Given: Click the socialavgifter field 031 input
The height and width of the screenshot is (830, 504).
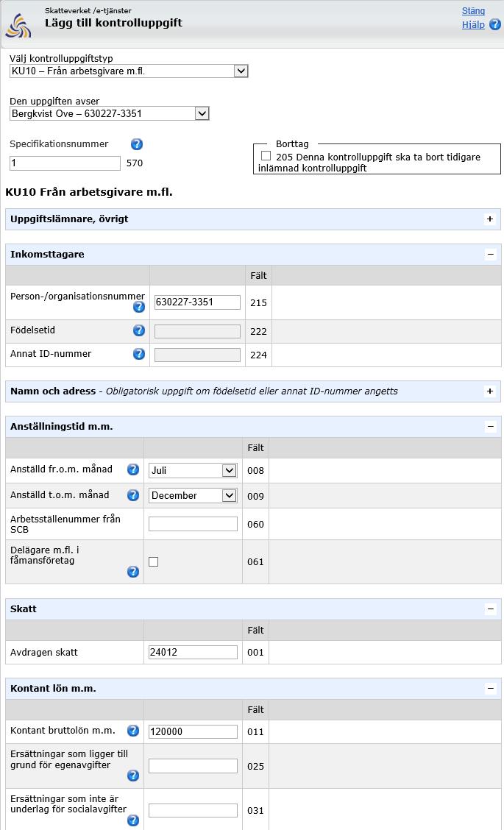Looking at the screenshot, I should (x=193, y=810).
